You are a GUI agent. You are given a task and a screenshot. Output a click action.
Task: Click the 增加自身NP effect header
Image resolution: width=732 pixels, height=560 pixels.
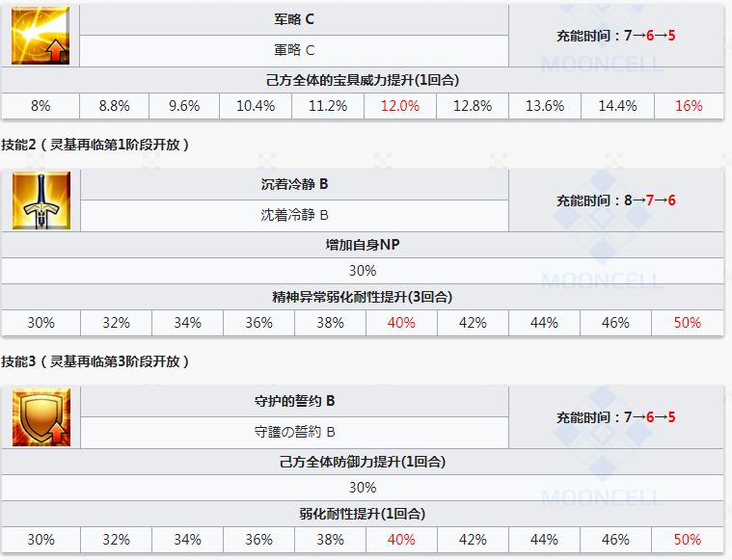pos(363,245)
